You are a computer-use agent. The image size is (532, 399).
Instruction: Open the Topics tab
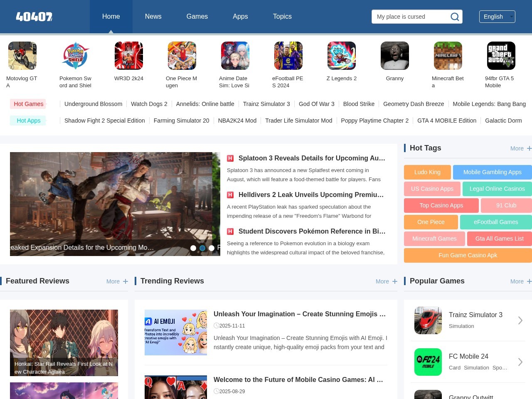click(x=282, y=17)
